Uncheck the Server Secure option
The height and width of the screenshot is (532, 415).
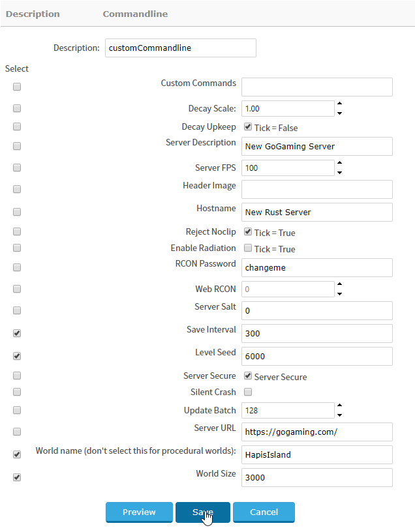click(x=248, y=376)
